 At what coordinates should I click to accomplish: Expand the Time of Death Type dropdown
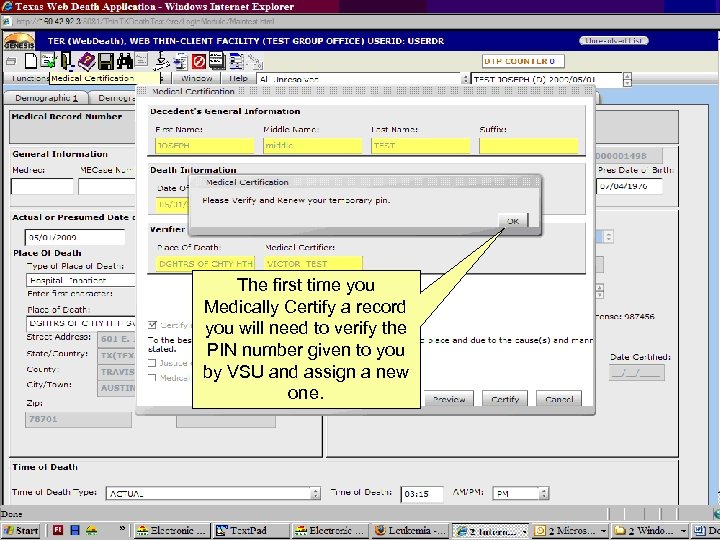315,494
